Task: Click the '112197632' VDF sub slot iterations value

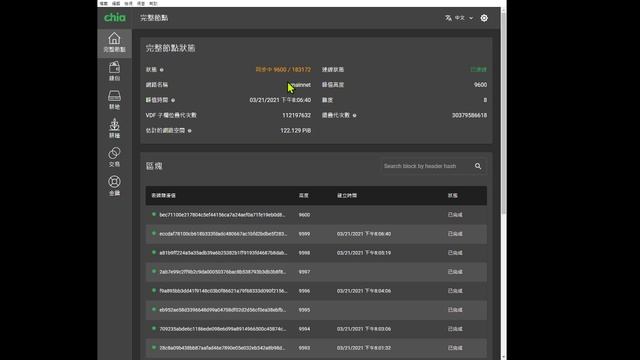Action: click(x=296, y=116)
